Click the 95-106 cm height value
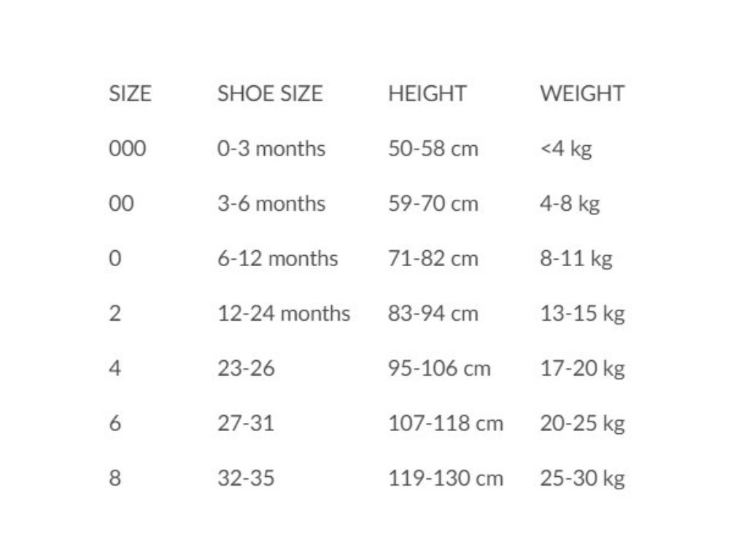This screenshot has height=560, width=747. (439, 368)
